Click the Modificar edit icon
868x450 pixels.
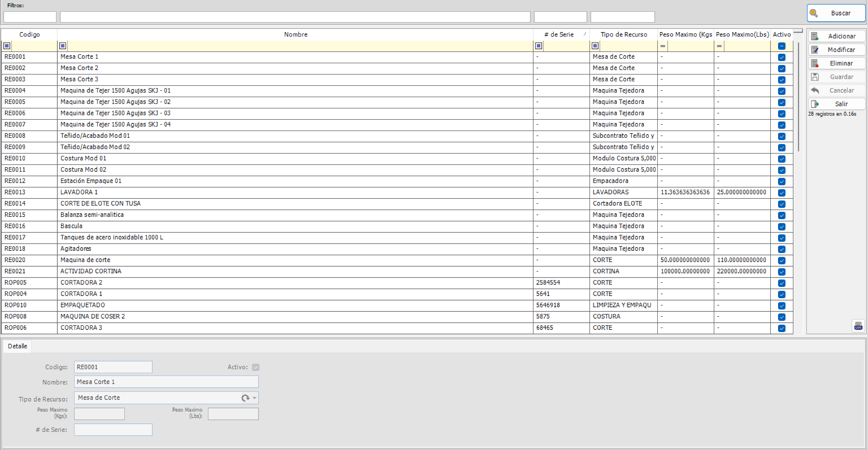(816, 50)
